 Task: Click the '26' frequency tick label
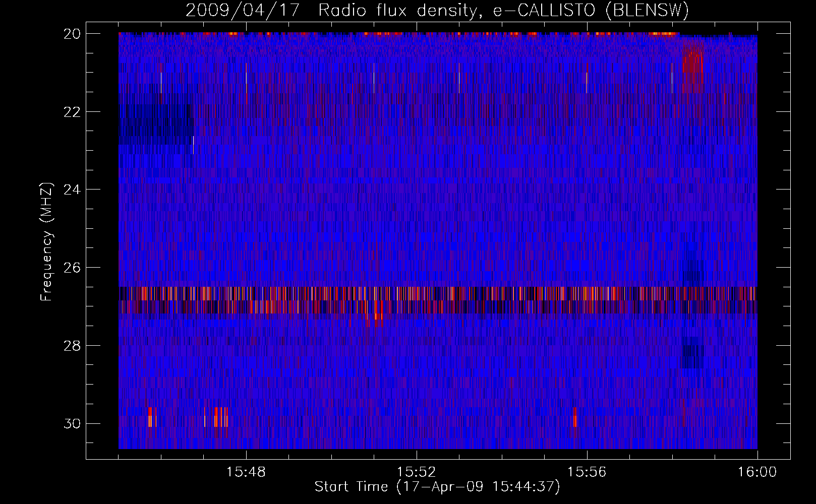tap(72, 267)
